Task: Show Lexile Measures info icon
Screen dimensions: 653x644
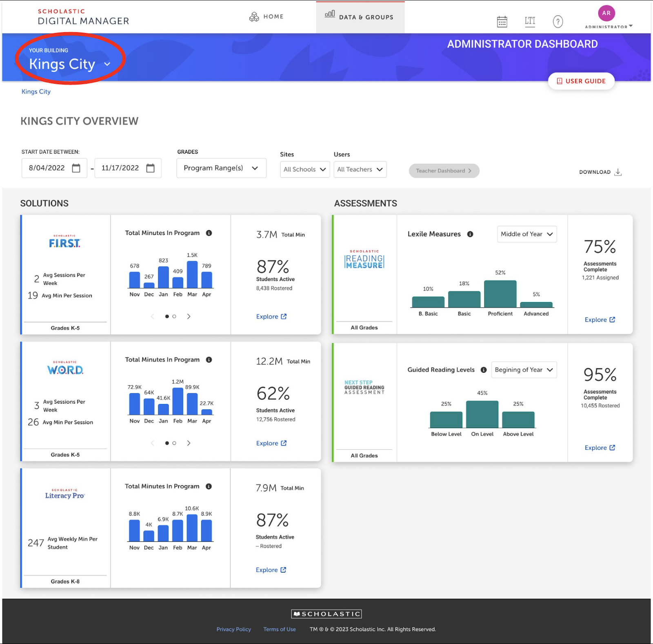Action: pyautogui.click(x=470, y=234)
